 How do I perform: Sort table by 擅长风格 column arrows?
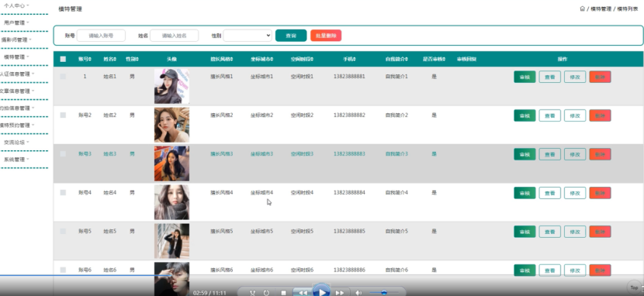(232, 59)
